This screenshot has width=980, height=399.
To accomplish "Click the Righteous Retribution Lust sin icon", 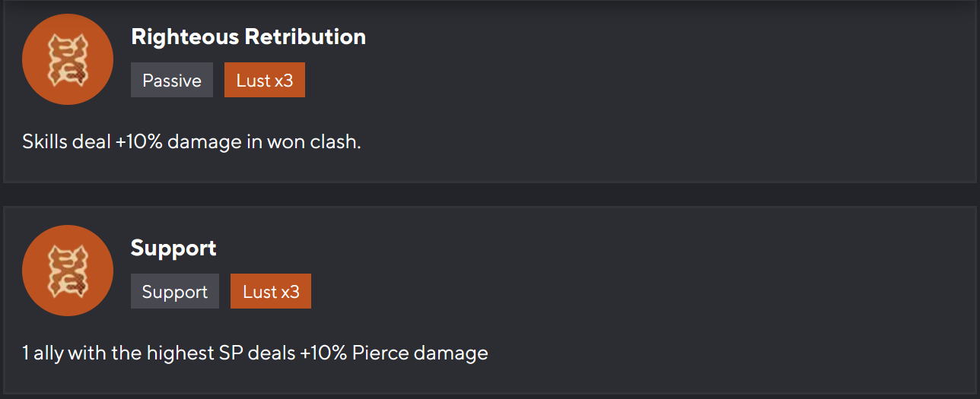I will (x=68, y=59).
